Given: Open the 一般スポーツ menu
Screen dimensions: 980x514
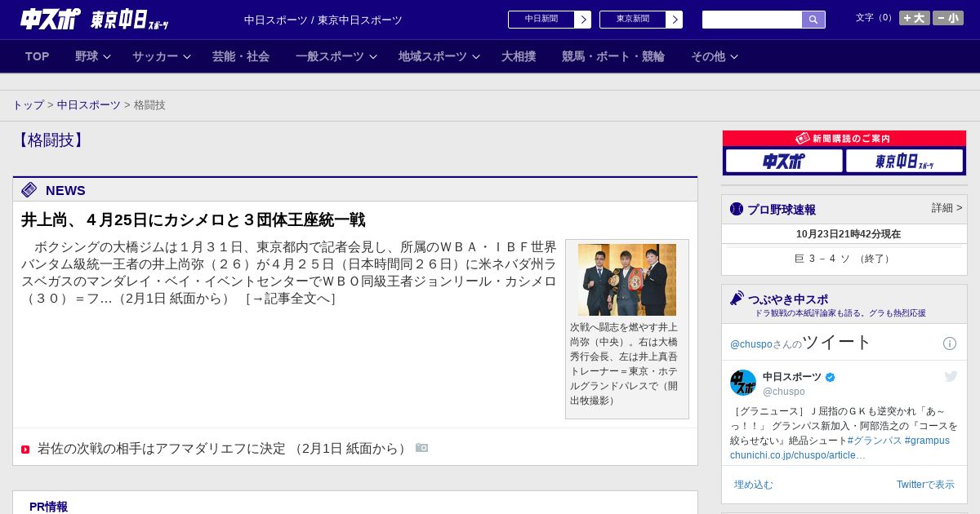Looking at the screenshot, I should point(330,56).
